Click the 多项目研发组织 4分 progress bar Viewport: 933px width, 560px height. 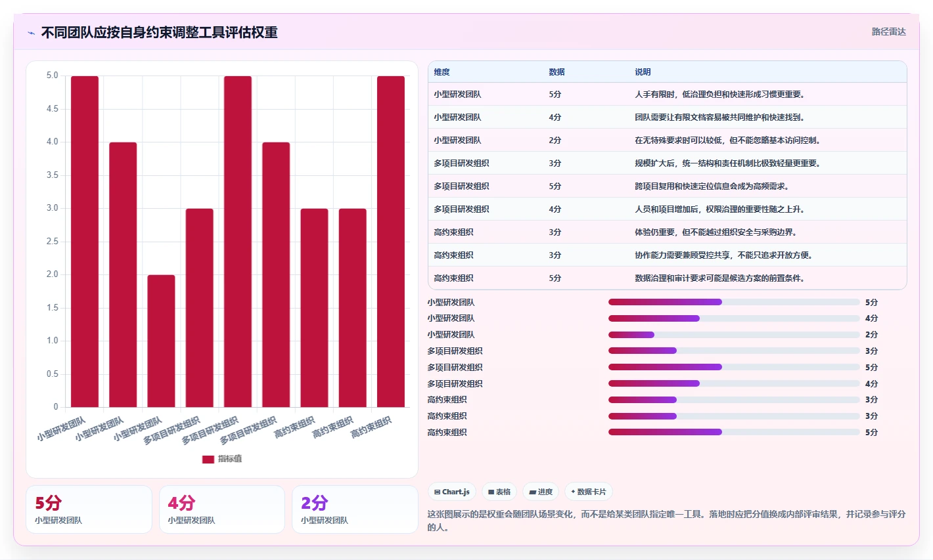(734, 383)
